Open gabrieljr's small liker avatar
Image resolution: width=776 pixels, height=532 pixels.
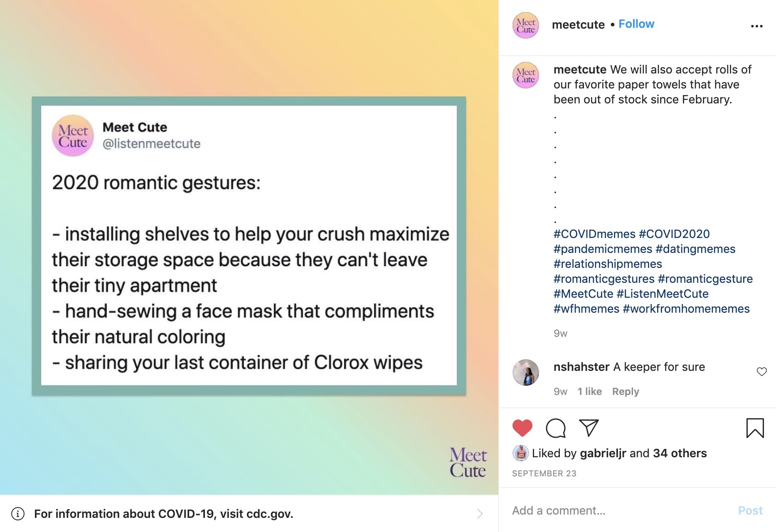(x=520, y=453)
